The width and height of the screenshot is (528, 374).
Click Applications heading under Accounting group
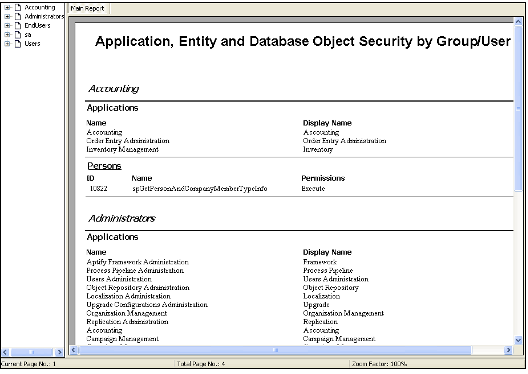[x=112, y=108]
